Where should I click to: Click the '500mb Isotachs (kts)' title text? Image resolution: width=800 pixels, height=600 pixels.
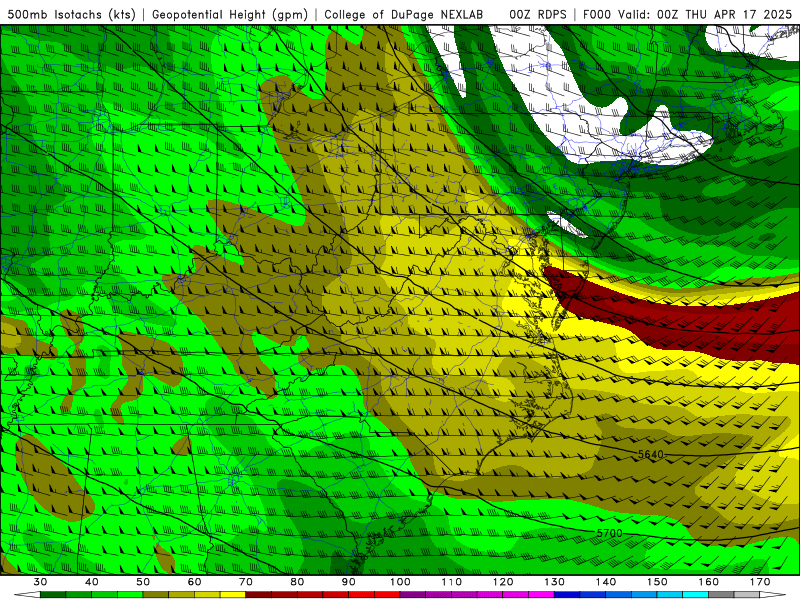pos(72,15)
